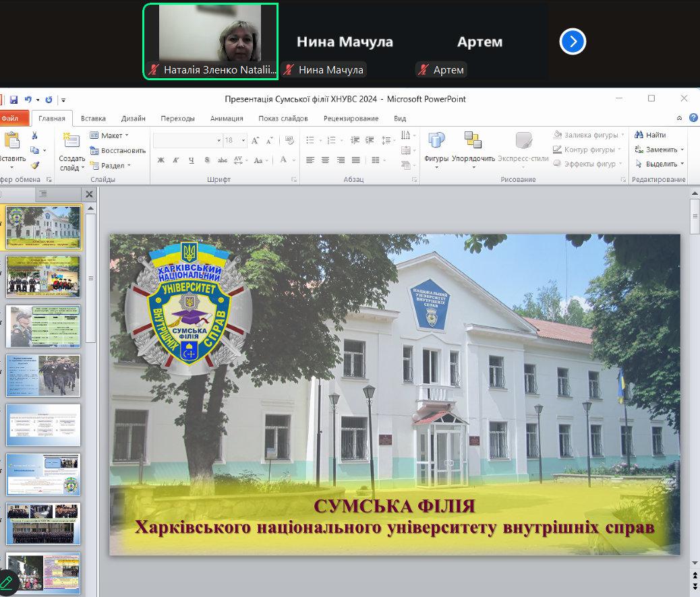Image resolution: width=700 pixels, height=597 pixels.
Task: Click the Восстановить reset button
Action: 118,150
